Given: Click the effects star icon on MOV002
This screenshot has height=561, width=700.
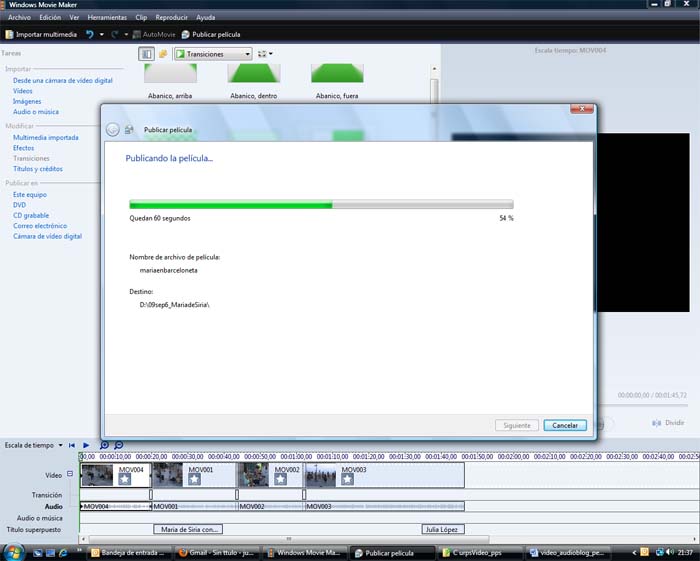Looking at the screenshot, I should click(280, 479).
